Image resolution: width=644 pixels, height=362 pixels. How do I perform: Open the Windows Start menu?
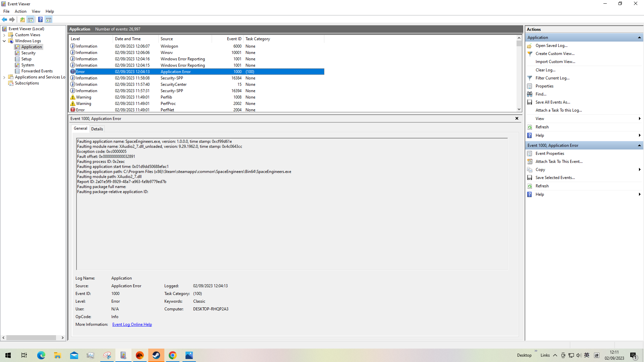tap(8, 355)
